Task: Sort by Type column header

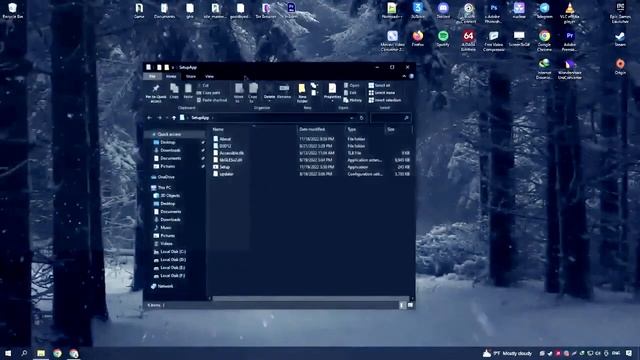Action: (352, 129)
